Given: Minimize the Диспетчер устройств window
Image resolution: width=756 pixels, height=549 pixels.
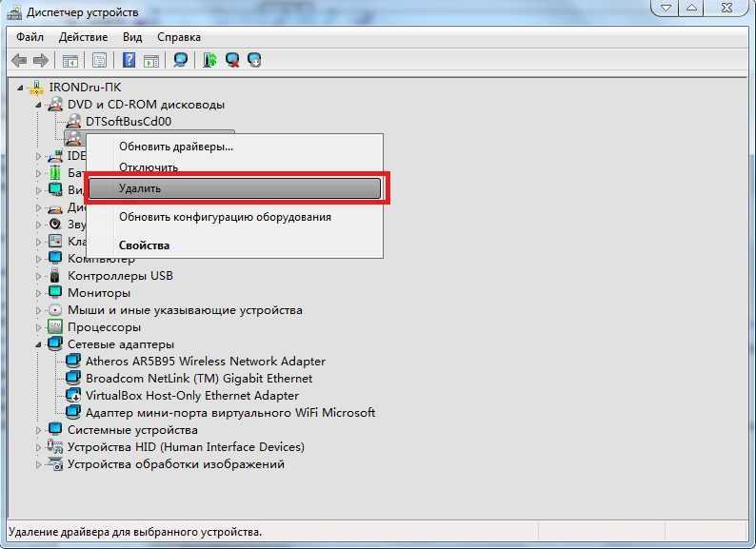Looking at the screenshot, I should [666, 9].
